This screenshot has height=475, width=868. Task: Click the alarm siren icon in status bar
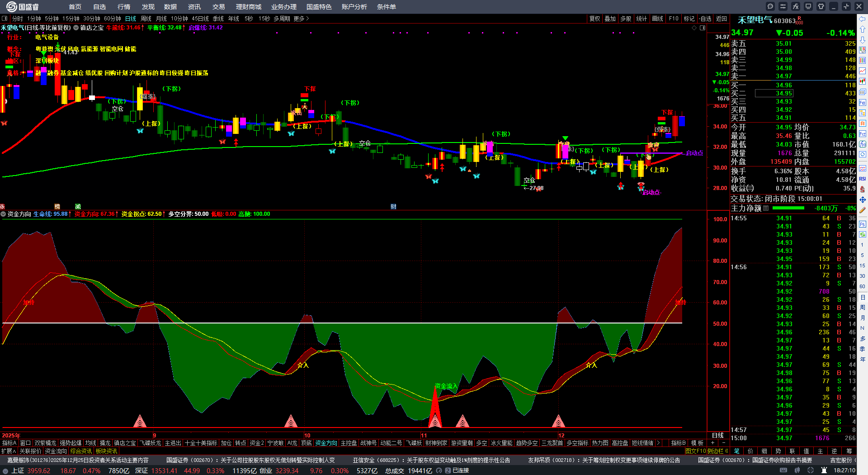click(824, 470)
